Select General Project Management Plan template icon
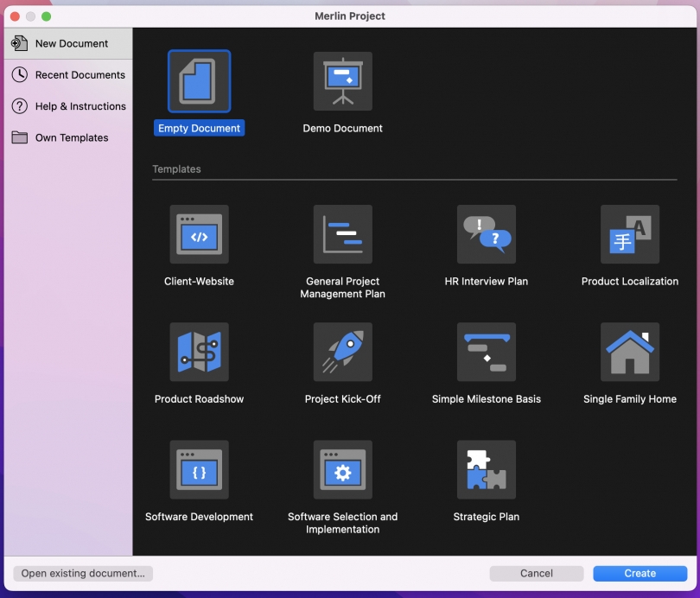700x598 pixels. 342,234
